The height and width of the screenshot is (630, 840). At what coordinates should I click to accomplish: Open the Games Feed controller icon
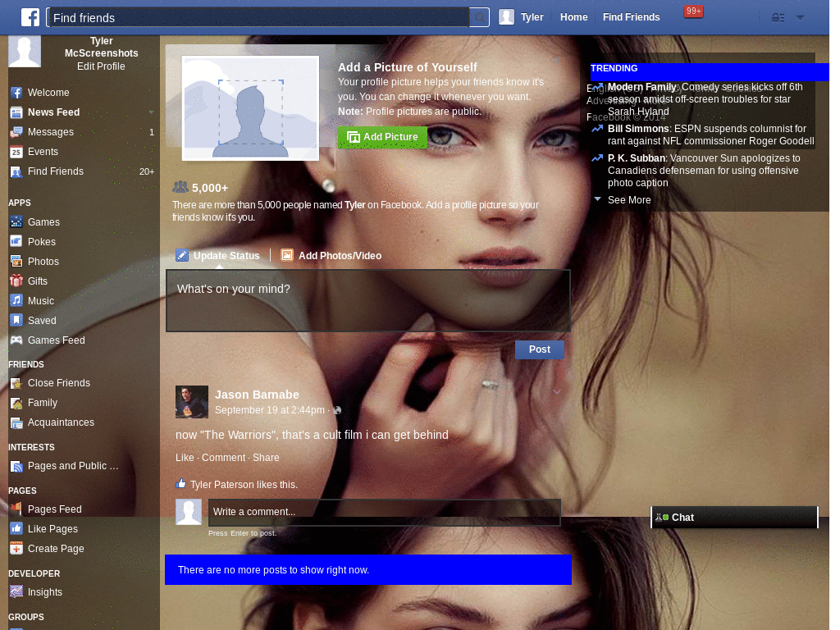tap(16, 340)
